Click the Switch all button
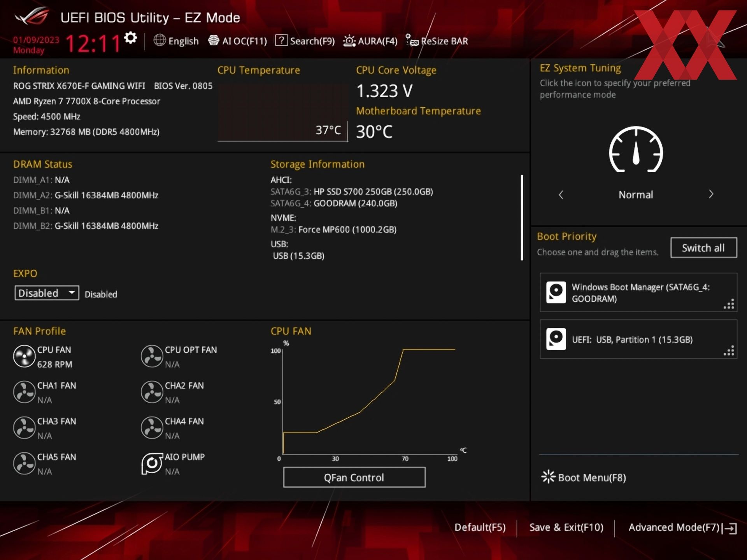Viewport: 747px width, 560px height. 703,248
